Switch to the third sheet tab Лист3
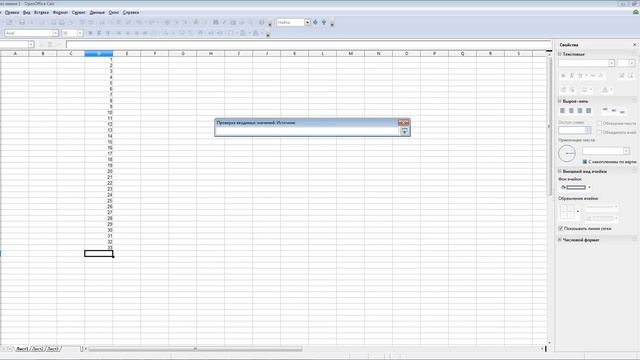Screen dimensions: 640x360 [53, 349]
